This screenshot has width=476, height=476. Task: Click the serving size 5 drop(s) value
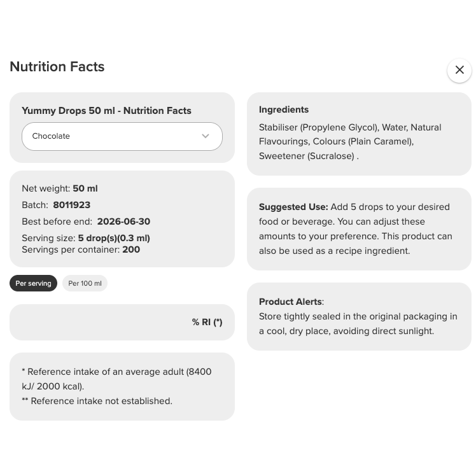click(x=114, y=238)
